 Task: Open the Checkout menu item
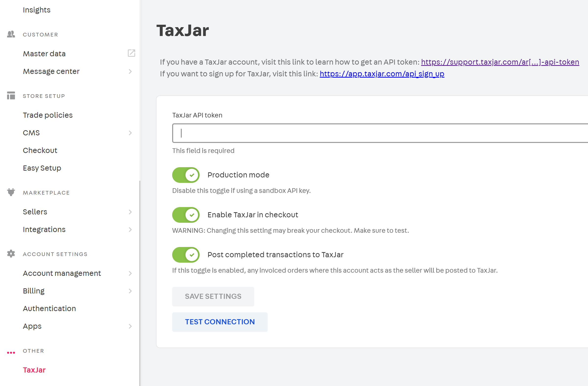pos(40,150)
